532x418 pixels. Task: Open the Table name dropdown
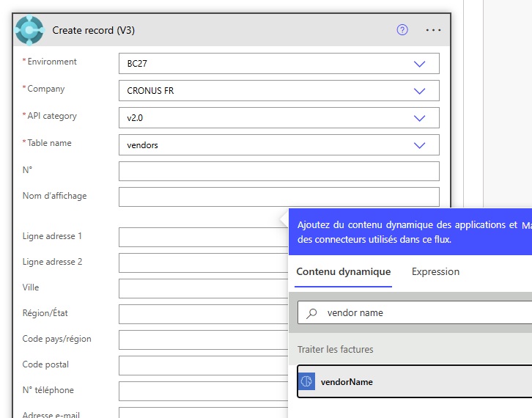pyautogui.click(x=419, y=145)
